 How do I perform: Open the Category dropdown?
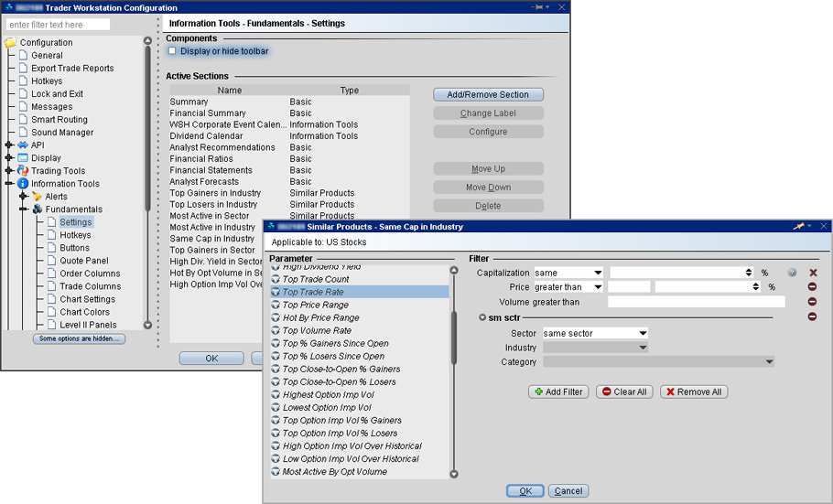769,362
